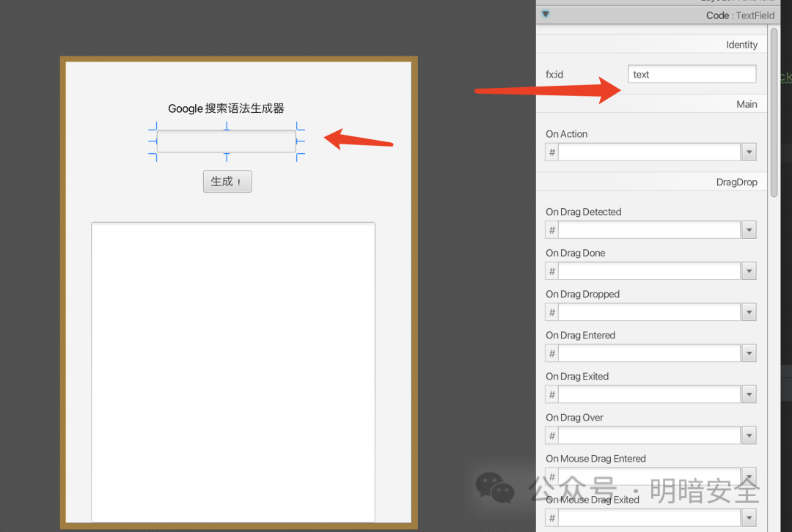792x532 pixels.
Task: Click the On Drag Over input field
Action: click(649, 435)
